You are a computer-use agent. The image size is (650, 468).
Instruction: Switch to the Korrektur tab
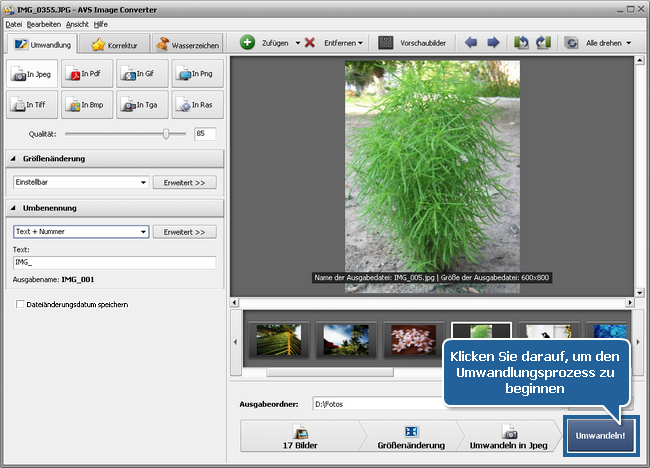114,44
